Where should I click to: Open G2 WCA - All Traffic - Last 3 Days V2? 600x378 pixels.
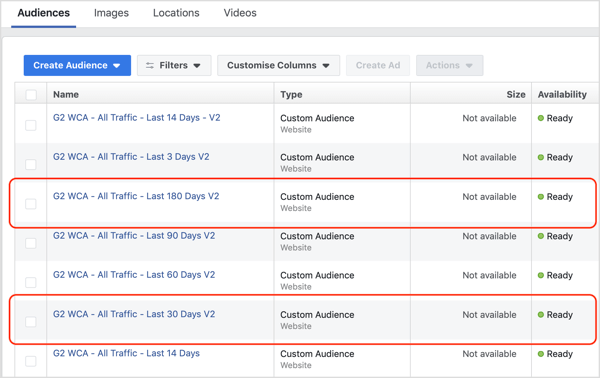pyautogui.click(x=131, y=157)
